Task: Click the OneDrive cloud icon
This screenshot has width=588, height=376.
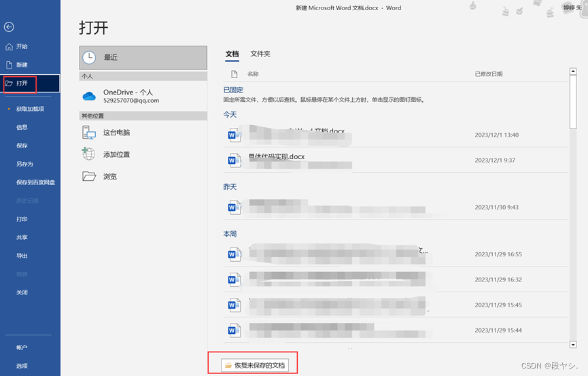Action: pos(89,96)
